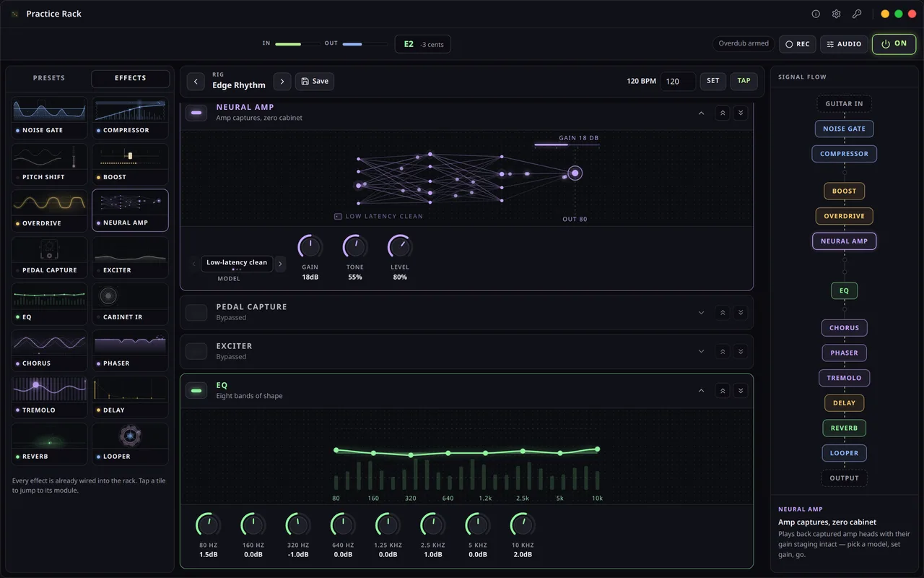Enable the Exciter module
924x578 pixels.
[196, 351]
